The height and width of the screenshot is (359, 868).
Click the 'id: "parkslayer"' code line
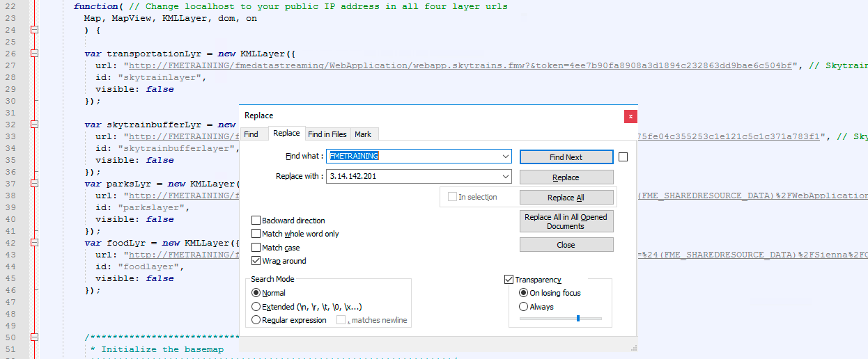pos(143,207)
